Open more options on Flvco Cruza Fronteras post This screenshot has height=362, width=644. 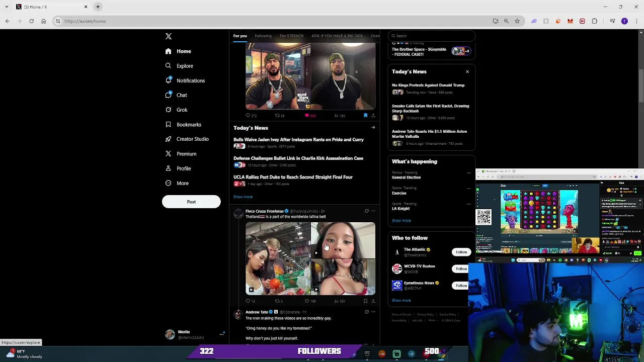[373, 211]
